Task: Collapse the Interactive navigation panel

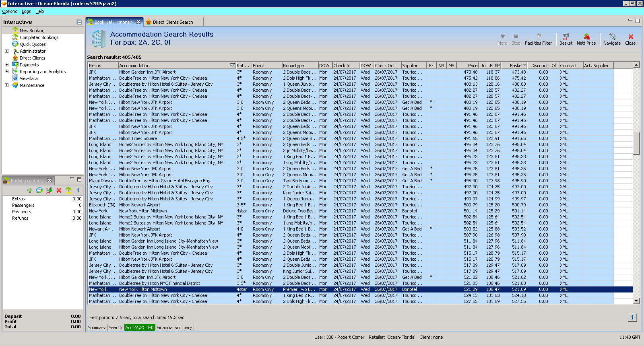Action: (79, 22)
